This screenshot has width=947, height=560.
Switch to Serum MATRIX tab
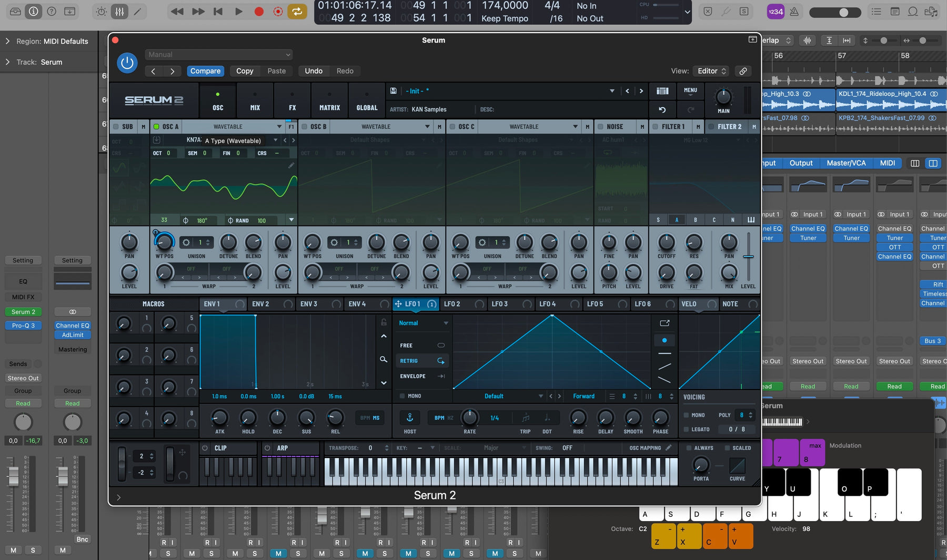[330, 101]
